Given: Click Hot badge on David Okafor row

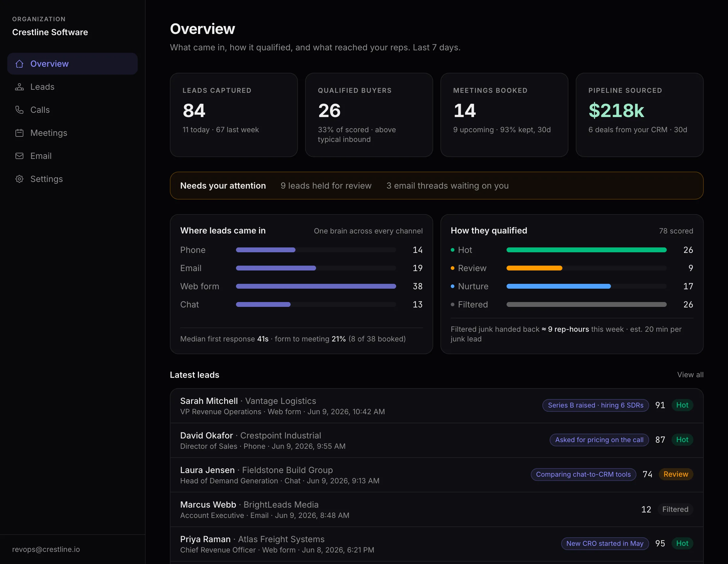Looking at the screenshot, I should (x=682, y=440).
